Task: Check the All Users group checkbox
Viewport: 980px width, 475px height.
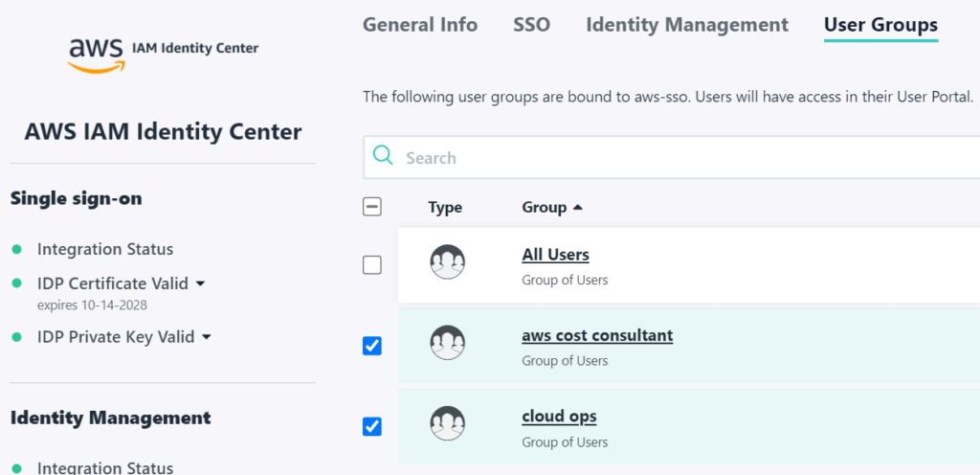Action: tap(372, 265)
